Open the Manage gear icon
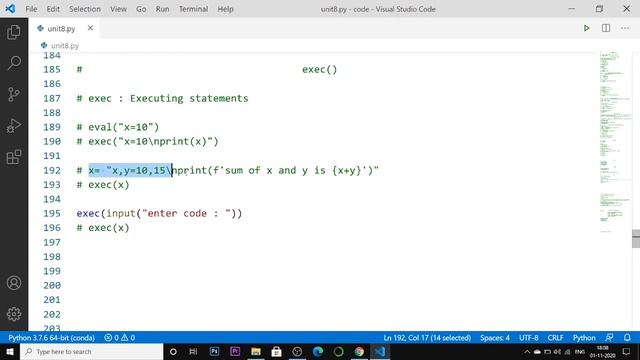 tap(14, 314)
